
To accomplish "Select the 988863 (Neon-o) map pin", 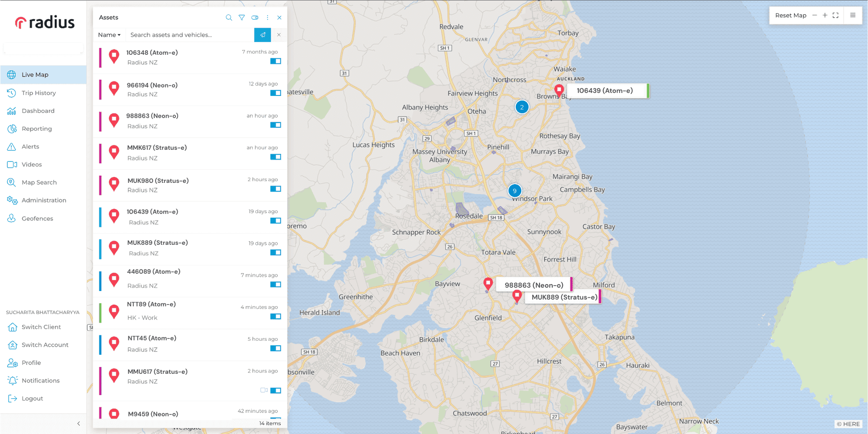I will point(488,284).
